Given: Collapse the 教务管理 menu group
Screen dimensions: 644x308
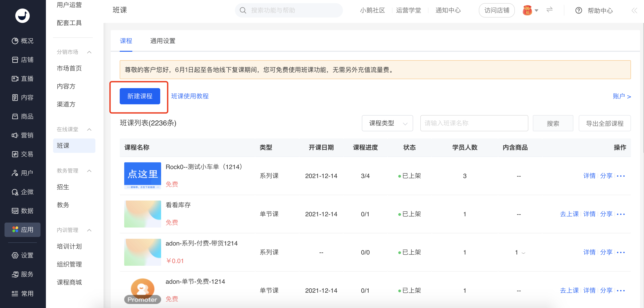Looking at the screenshot, I should [x=89, y=171].
